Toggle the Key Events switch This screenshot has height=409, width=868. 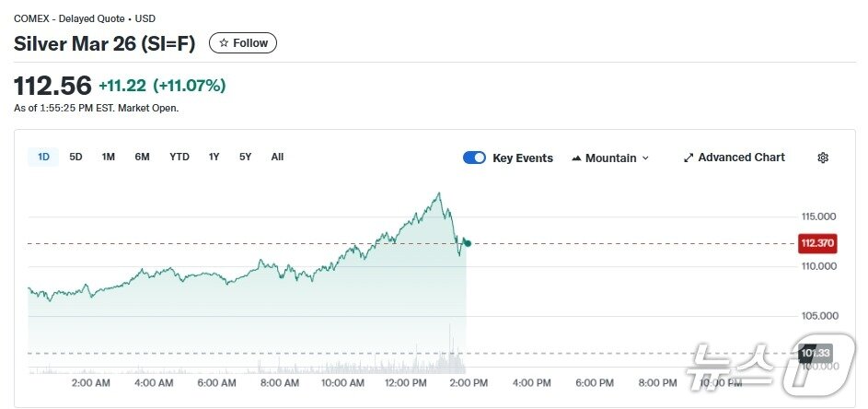click(x=474, y=158)
